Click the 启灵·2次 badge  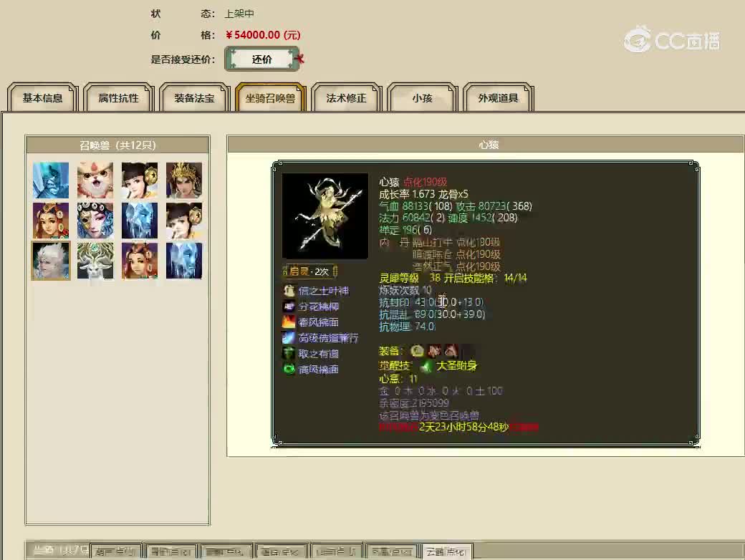click(x=309, y=271)
